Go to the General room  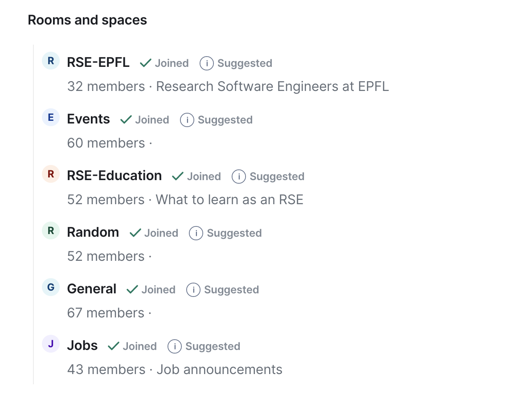91,289
